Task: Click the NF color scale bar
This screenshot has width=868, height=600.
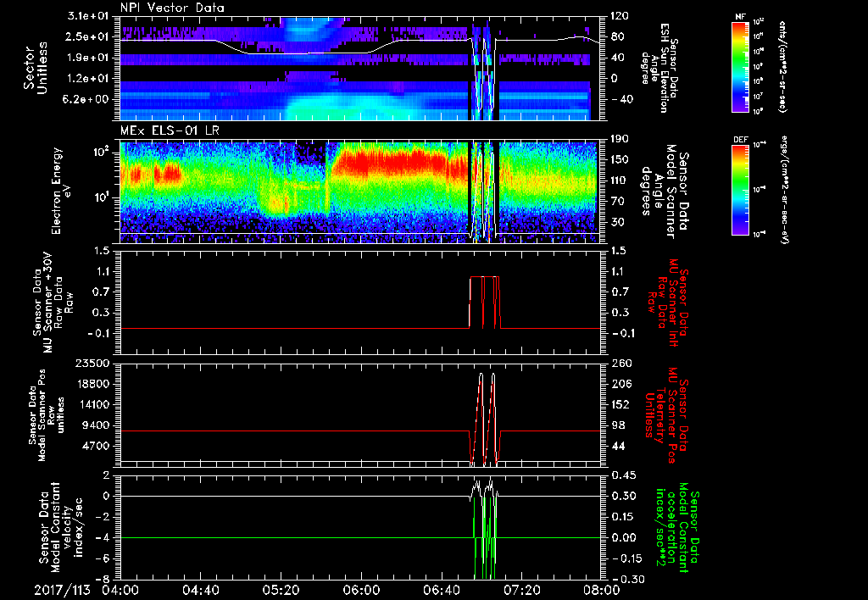Action: pyautogui.click(x=738, y=68)
